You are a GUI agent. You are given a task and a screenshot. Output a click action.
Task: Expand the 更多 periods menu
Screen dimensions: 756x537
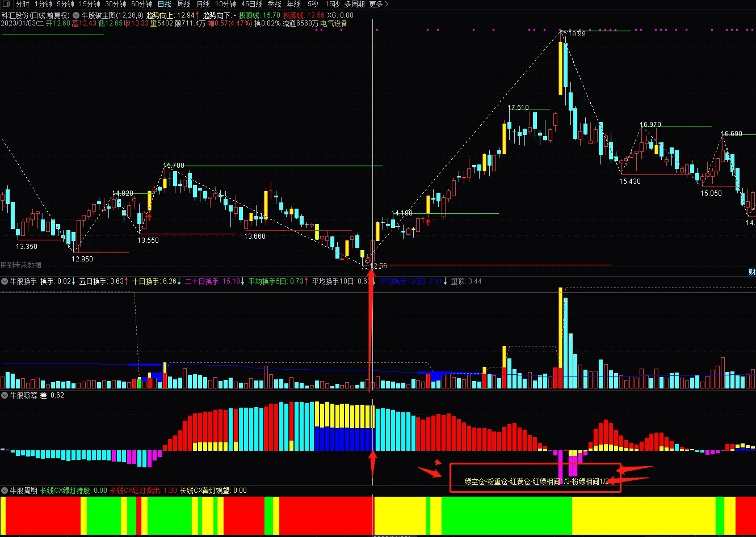click(x=379, y=4)
